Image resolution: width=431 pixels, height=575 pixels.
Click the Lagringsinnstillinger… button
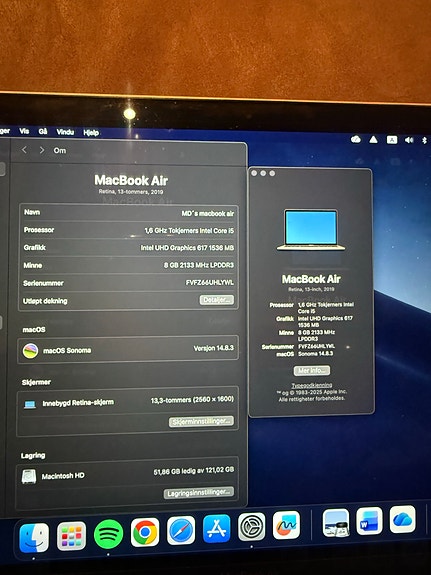(x=199, y=493)
